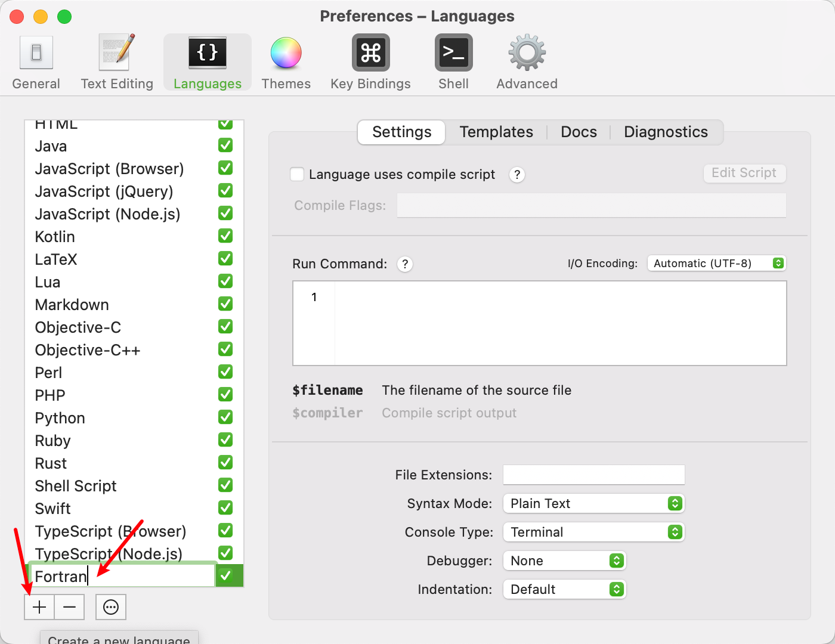Switch to the Templates tab
The width and height of the screenshot is (835, 644).
coord(496,132)
